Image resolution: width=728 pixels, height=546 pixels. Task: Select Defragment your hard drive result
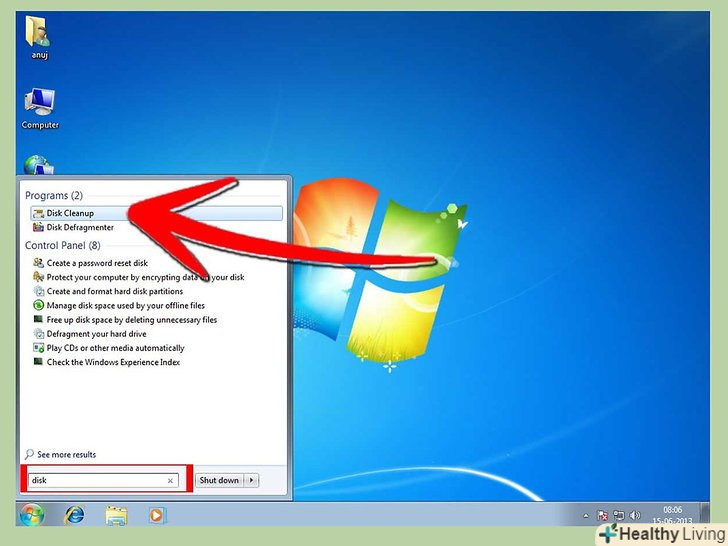[96, 334]
